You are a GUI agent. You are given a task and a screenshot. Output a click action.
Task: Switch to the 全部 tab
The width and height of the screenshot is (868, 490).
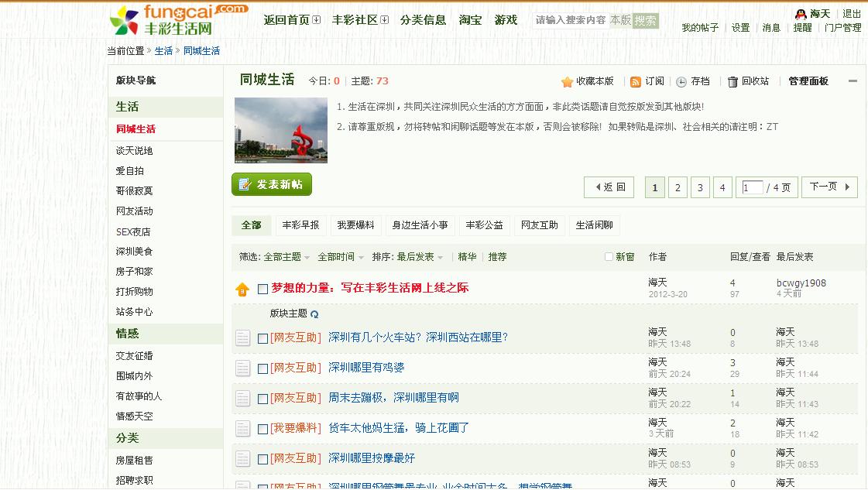252,225
